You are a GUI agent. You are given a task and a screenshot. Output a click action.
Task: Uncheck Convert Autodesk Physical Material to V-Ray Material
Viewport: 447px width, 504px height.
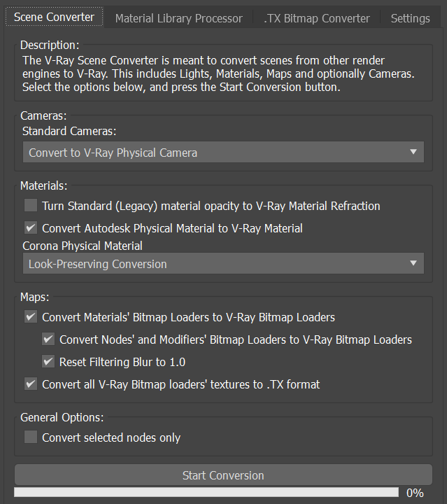coord(31,228)
